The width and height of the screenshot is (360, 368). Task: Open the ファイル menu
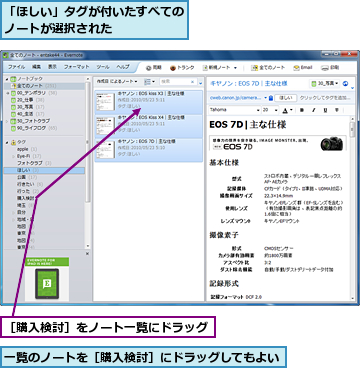[16, 67]
